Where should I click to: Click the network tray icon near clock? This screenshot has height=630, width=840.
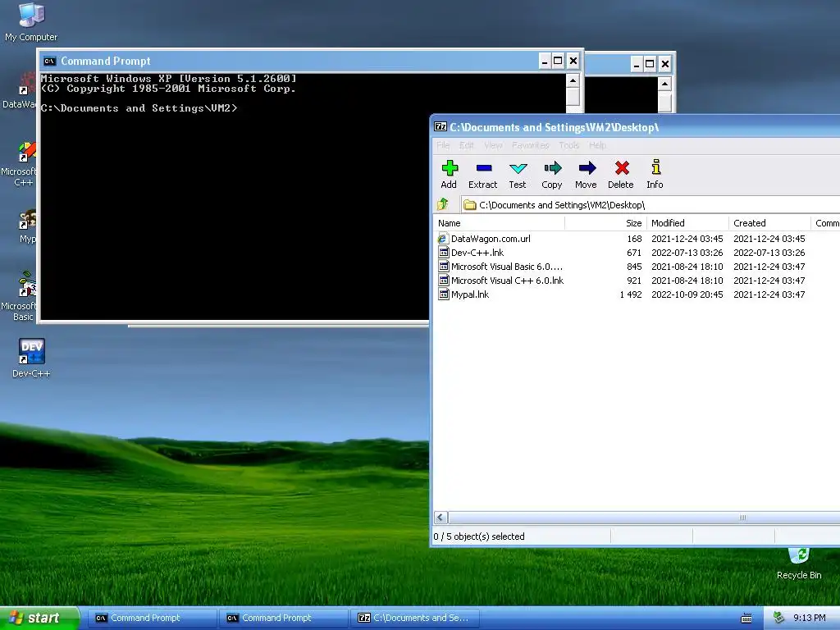click(x=778, y=618)
